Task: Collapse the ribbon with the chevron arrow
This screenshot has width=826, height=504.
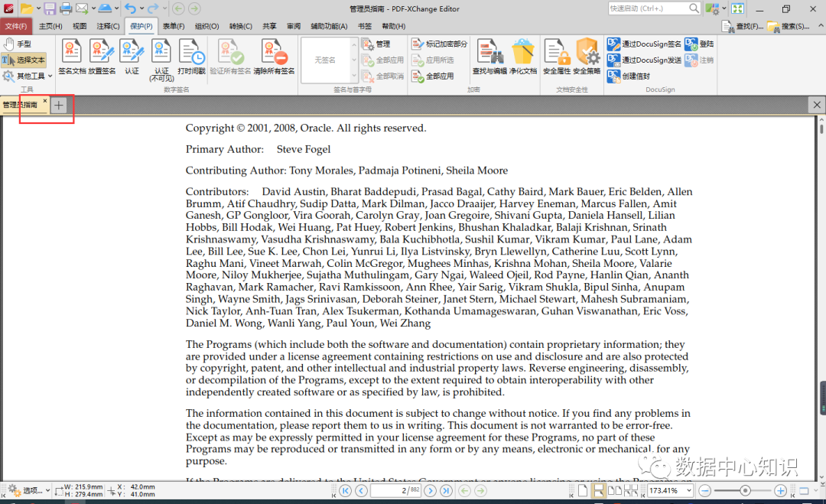Action: click(x=820, y=25)
